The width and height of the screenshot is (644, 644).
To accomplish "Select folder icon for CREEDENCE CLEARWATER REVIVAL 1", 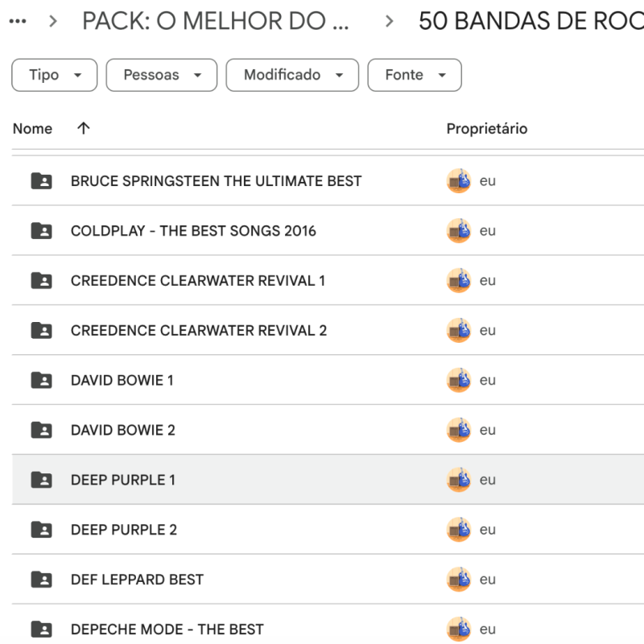I will 41,281.
